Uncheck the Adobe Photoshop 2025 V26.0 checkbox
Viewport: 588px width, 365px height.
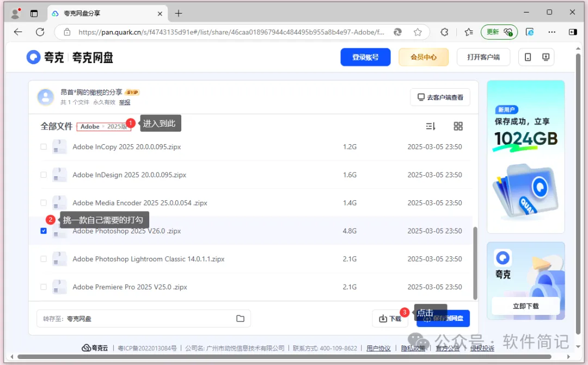(44, 231)
